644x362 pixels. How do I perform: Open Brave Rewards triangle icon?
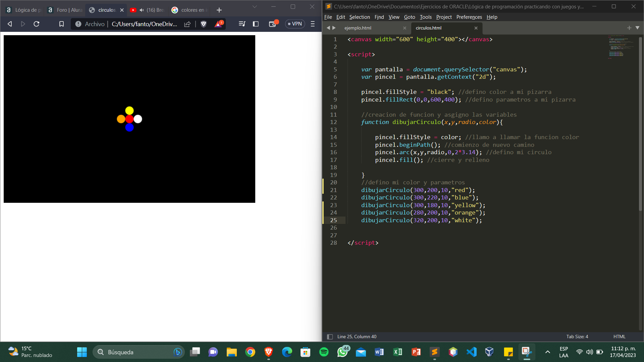(x=218, y=24)
